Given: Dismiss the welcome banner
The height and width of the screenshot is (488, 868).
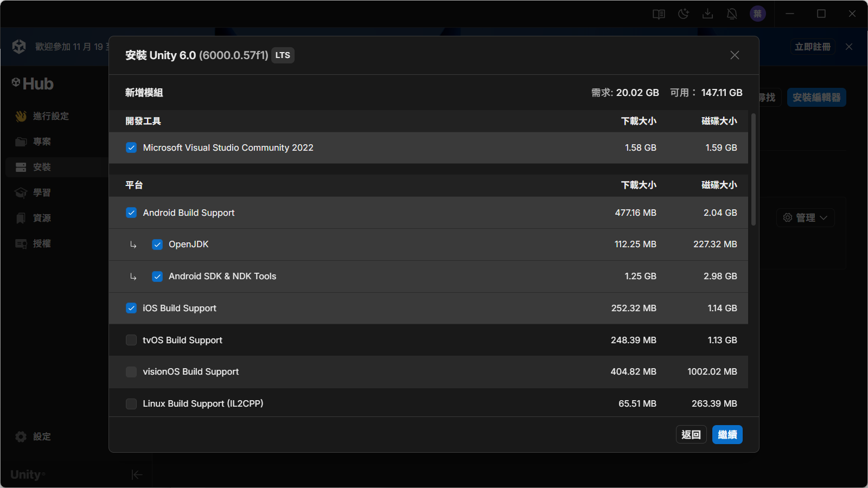Looking at the screenshot, I should [x=849, y=47].
